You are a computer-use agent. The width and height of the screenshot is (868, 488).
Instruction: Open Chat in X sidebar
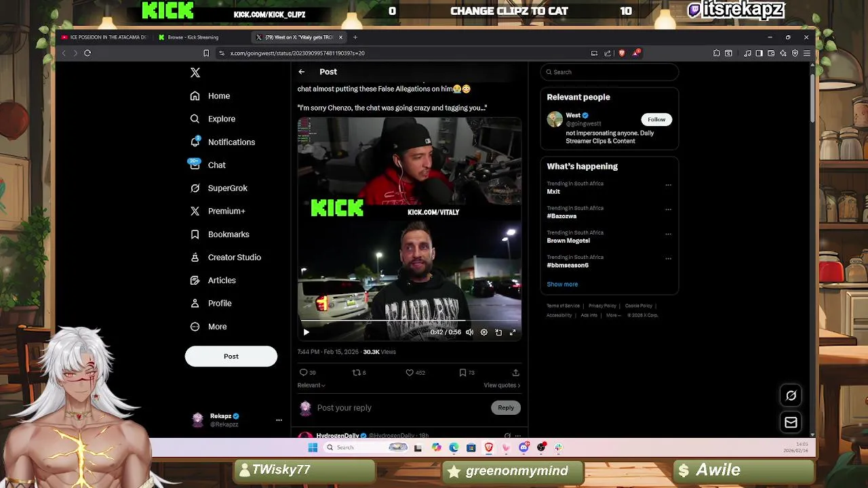click(x=208, y=165)
